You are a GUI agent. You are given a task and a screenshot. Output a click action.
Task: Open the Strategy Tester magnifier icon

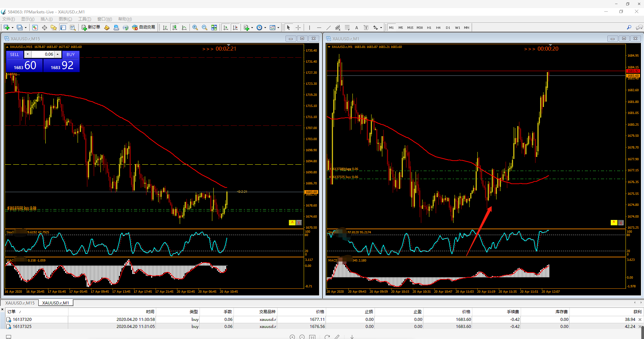click(x=73, y=27)
